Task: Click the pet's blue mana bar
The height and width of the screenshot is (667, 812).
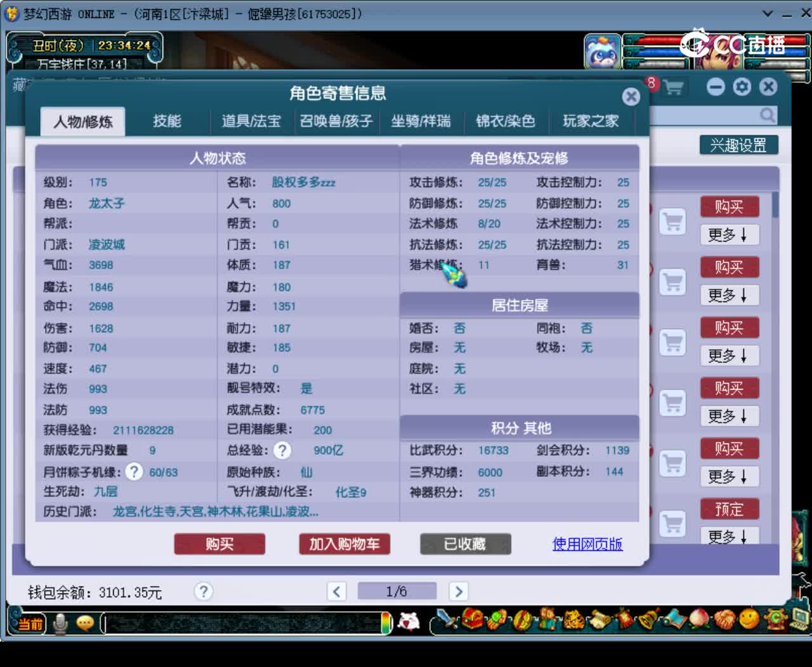Action: pos(659,52)
